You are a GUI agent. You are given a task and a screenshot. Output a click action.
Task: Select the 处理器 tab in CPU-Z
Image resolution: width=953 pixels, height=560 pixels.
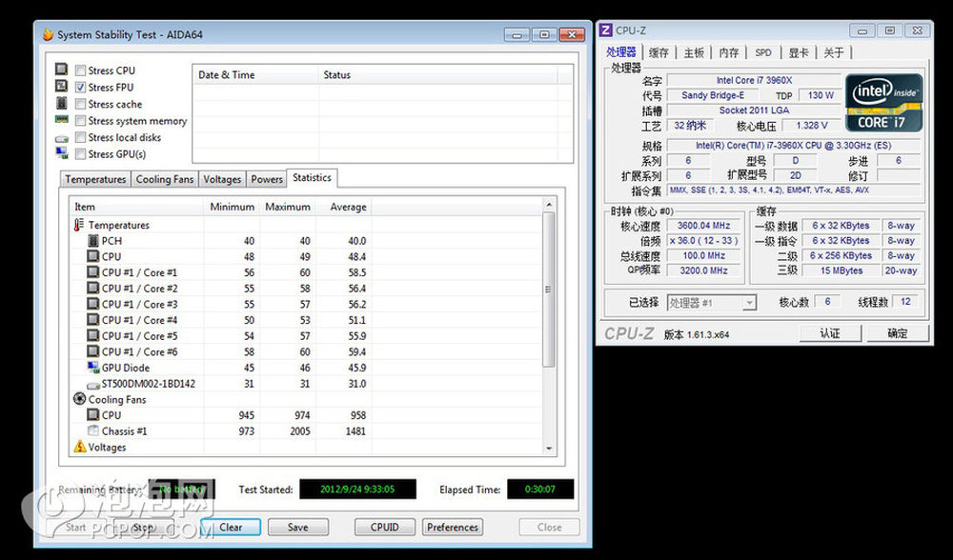pyautogui.click(x=621, y=52)
